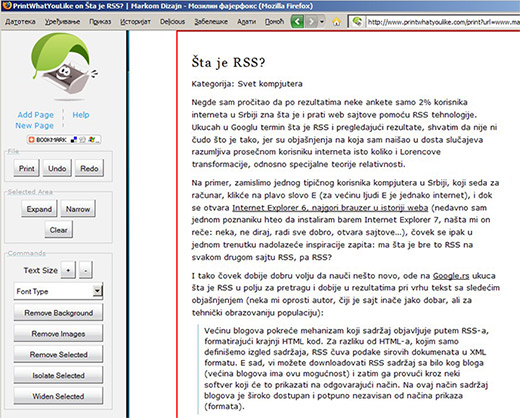Click the Expand selected area button
Image resolution: width=520 pixels, height=418 pixels.
39,209
